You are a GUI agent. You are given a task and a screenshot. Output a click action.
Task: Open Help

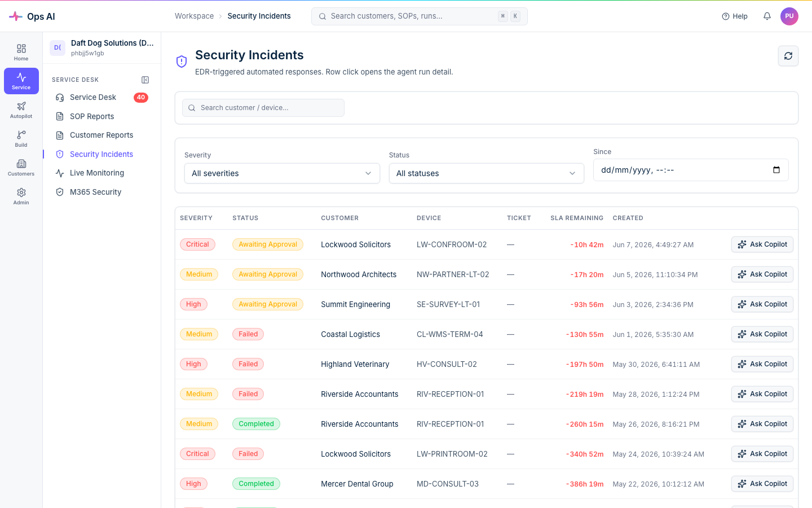point(735,16)
